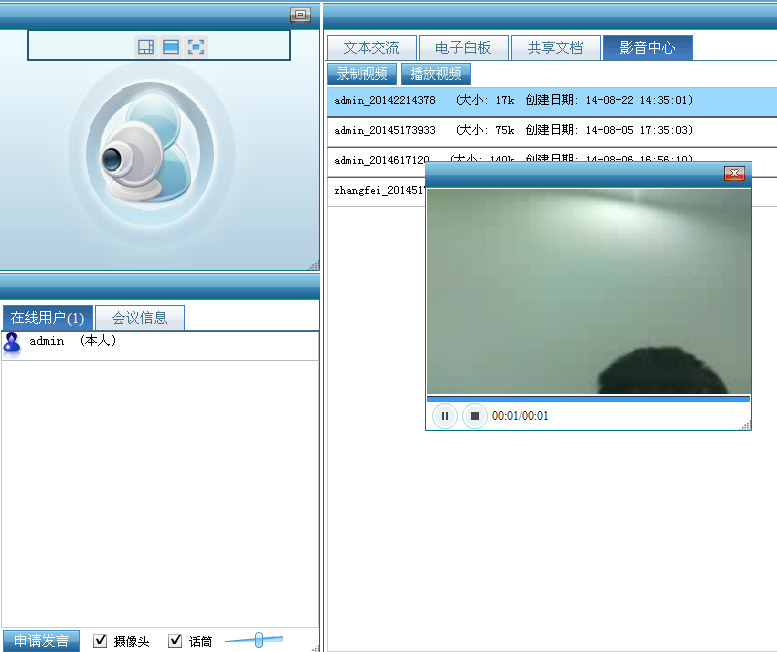
Task: Switch to the 影音中心 tab
Action: 647,48
